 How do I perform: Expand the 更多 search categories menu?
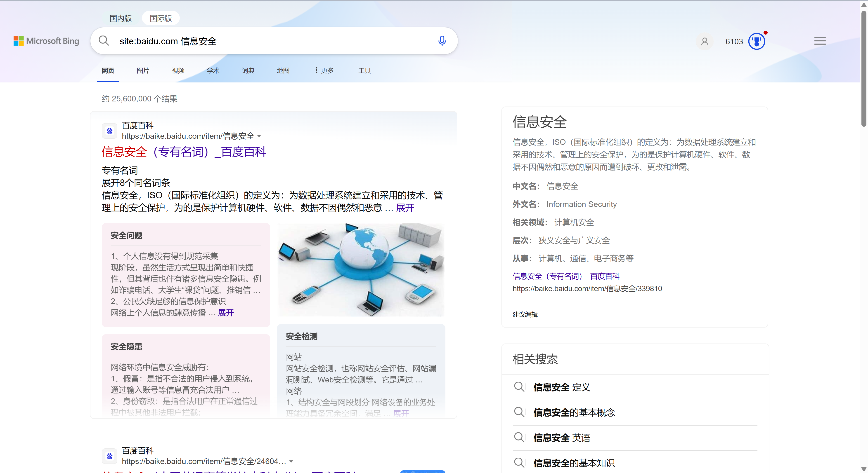click(324, 70)
